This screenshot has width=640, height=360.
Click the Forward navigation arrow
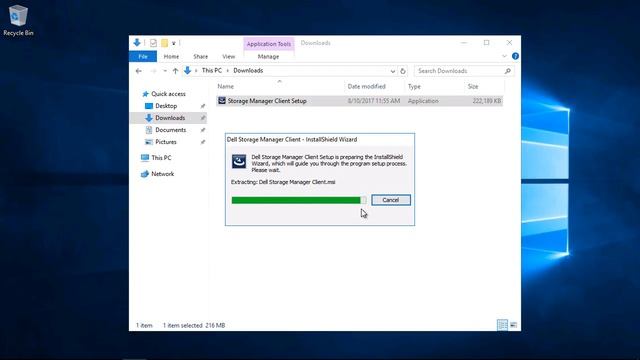[x=153, y=71]
